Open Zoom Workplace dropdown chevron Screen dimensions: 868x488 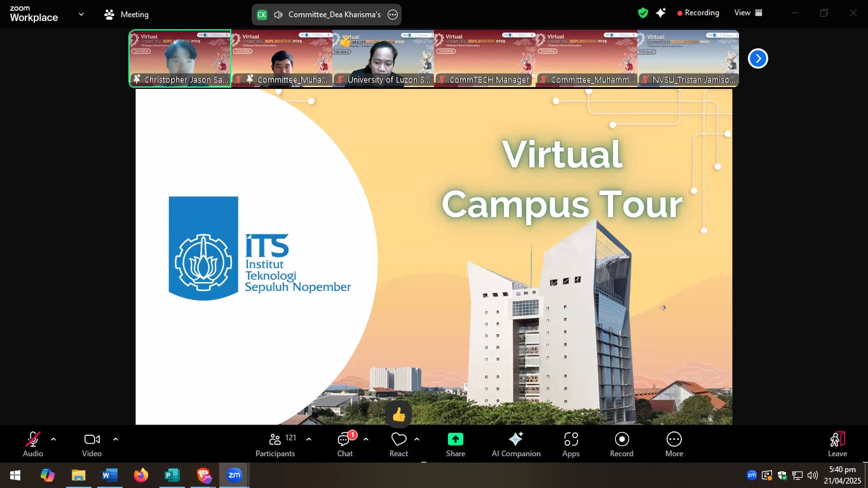pyautogui.click(x=81, y=14)
